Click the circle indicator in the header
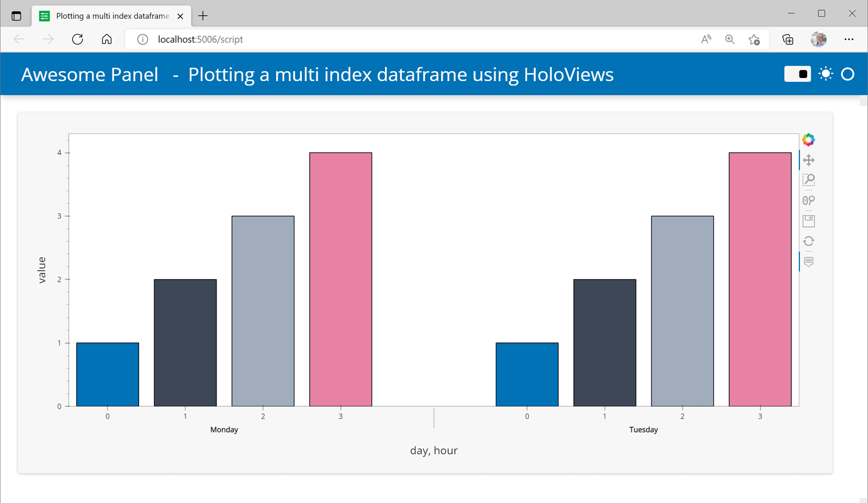Viewport: 868px width, 503px height. (847, 74)
